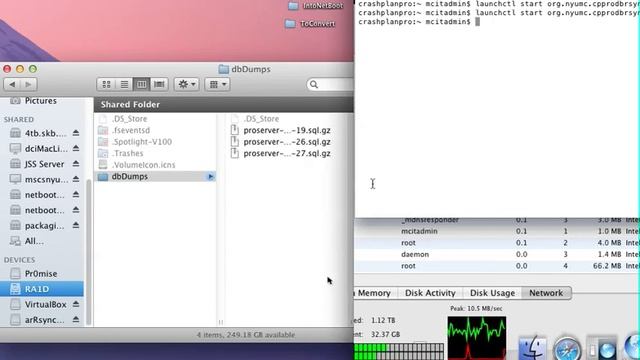Switch Finder to icon view

106,84
